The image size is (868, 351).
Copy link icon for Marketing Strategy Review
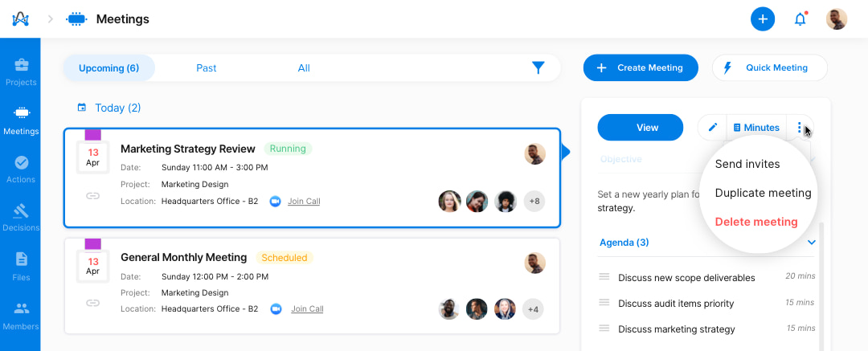(93, 196)
